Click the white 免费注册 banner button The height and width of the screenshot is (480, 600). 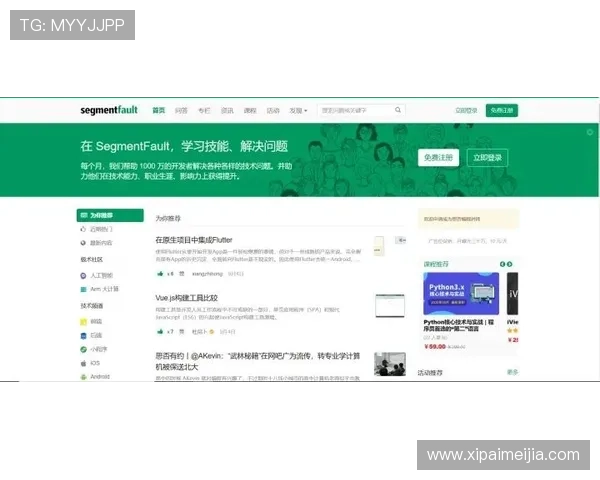pyautogui.click(x=439, y=157)
